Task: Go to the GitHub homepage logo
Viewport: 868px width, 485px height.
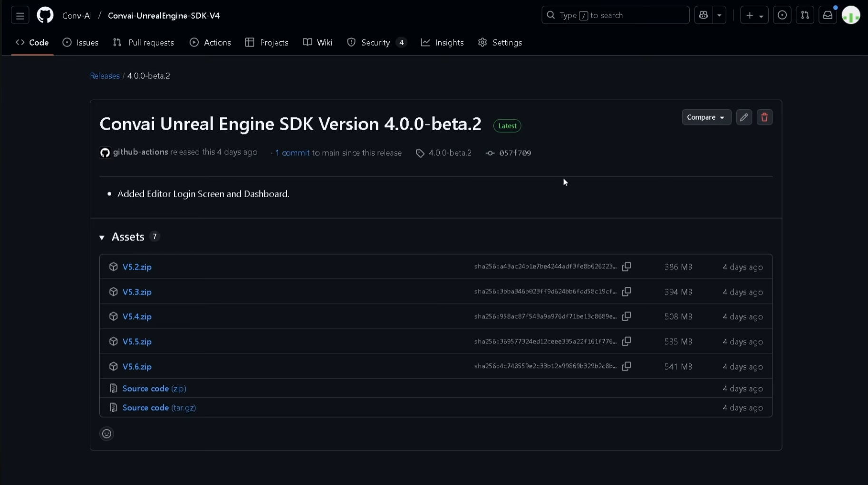Action: pyautogui.click(x=45, y=15)
